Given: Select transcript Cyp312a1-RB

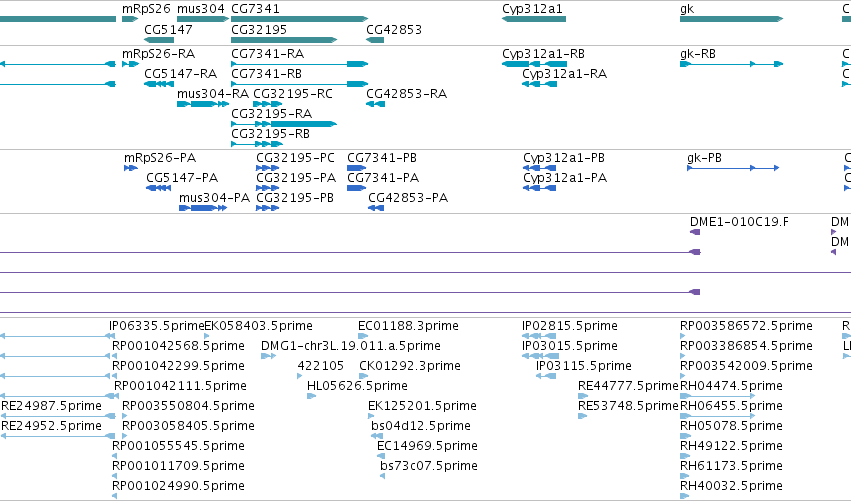Looking at the screenshot, I should [x=535, y=64].
